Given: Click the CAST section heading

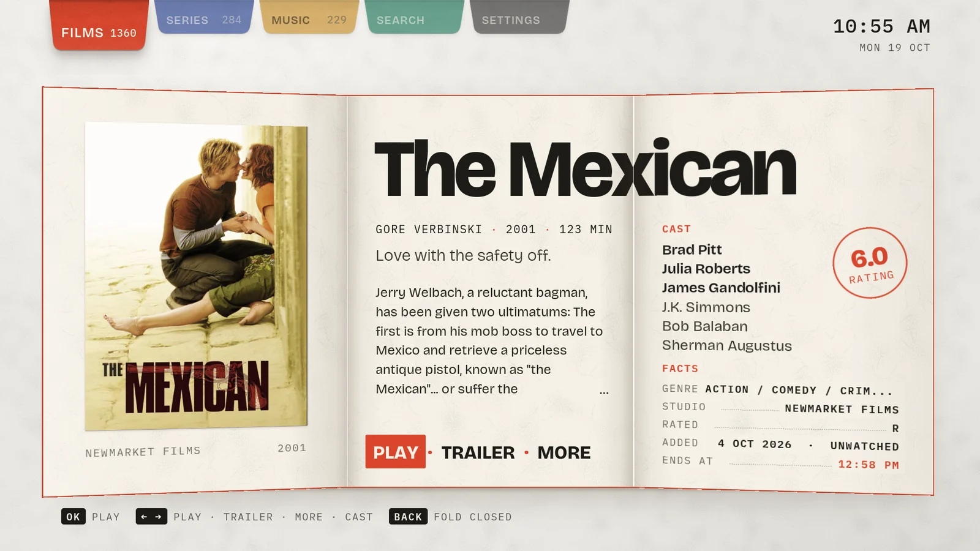Looking at the screenshot, I should pos(676,229).
